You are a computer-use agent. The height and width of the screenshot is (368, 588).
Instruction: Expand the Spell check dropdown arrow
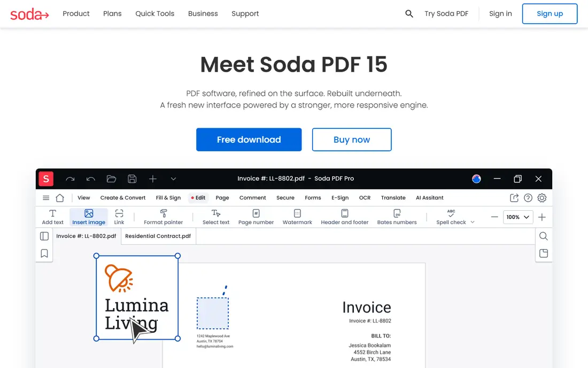pyautogui.click(x=473, y=222)
